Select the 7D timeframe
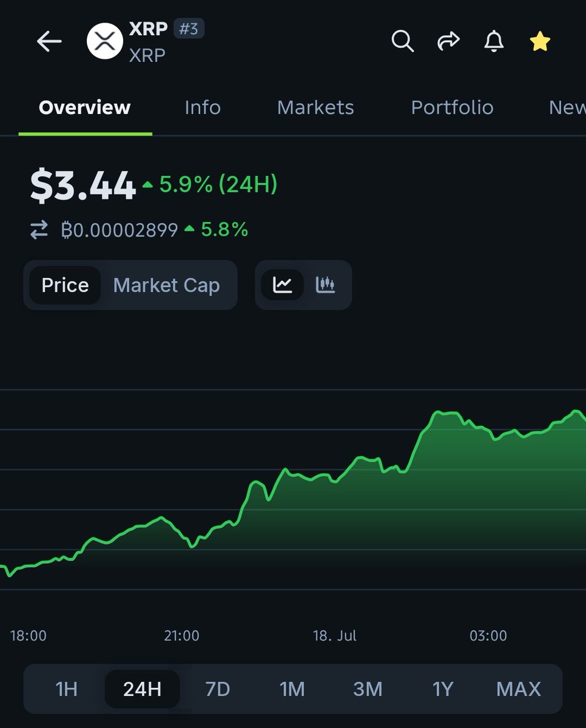This screenshot has height=728, width=586. (x=217, y=689)
